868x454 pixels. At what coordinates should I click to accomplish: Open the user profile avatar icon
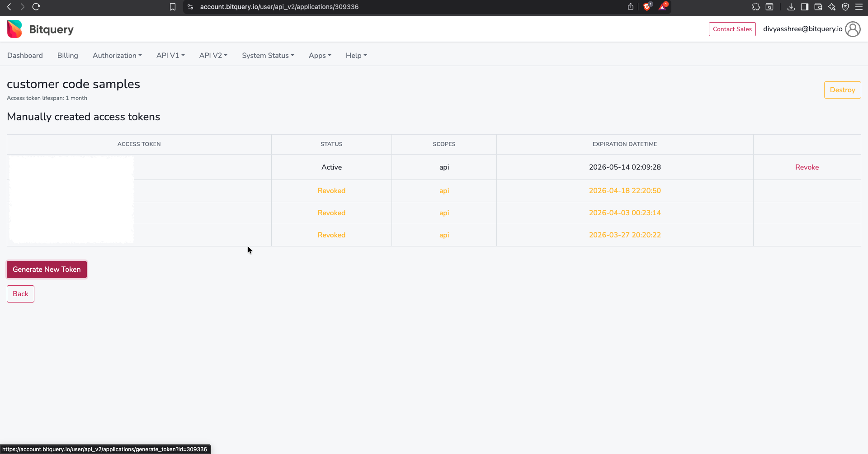pos(853,29)
